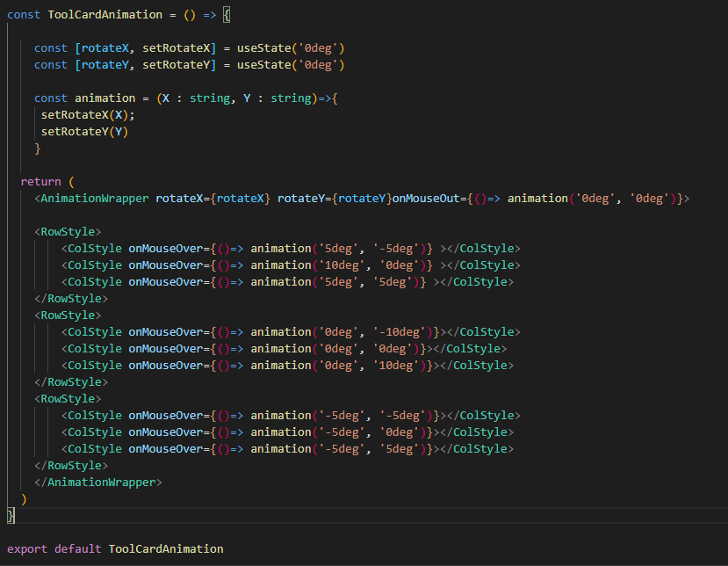Click the animation function name in its declaration
The width and height of the screenshot is (728, 566).
click(105, 98)
